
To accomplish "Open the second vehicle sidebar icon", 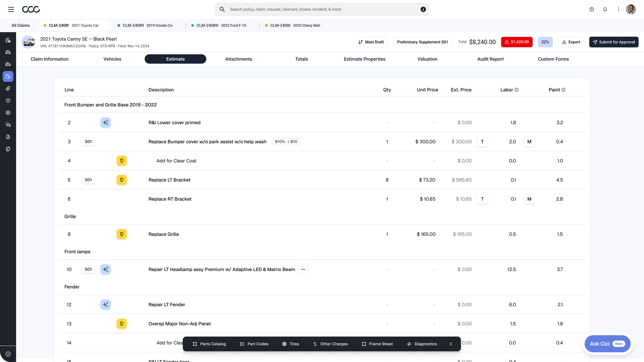I will pos(8,64).
